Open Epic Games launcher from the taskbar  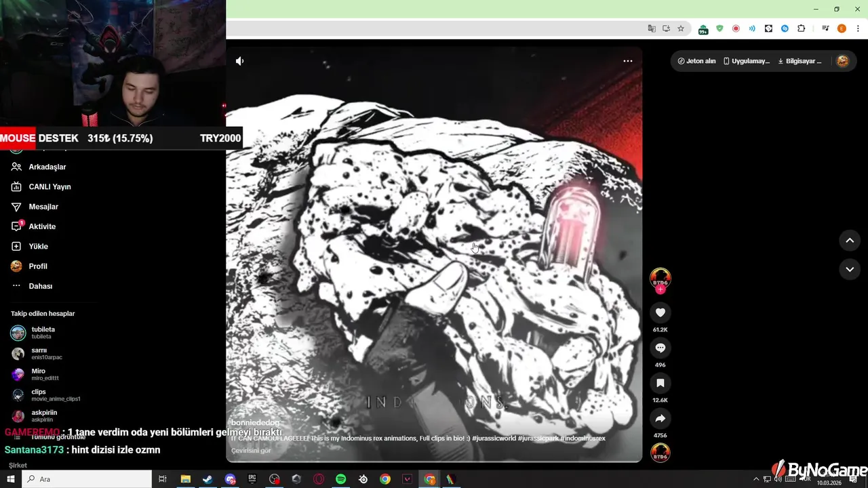click(252, 479)
